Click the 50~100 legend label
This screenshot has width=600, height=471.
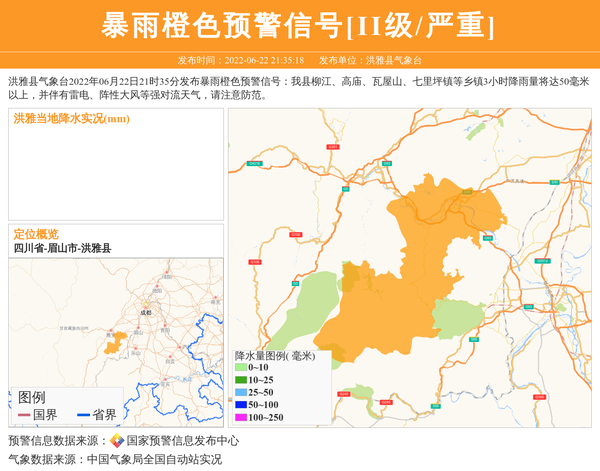pos(263,404)
